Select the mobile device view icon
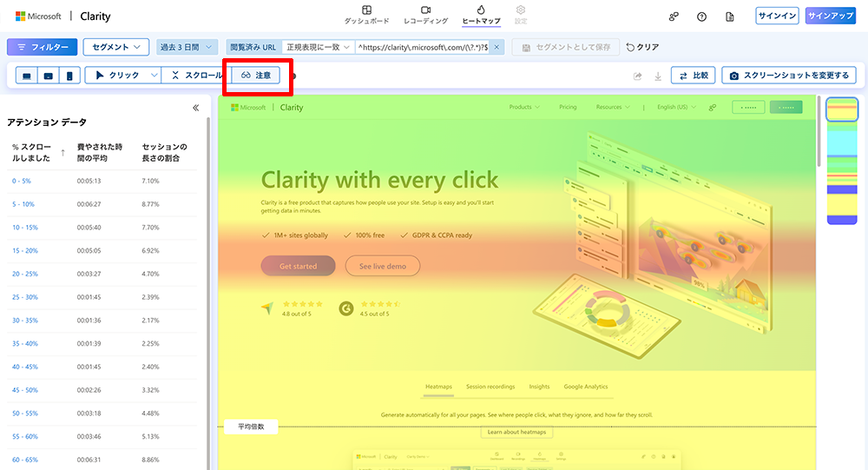 [70, 76]
